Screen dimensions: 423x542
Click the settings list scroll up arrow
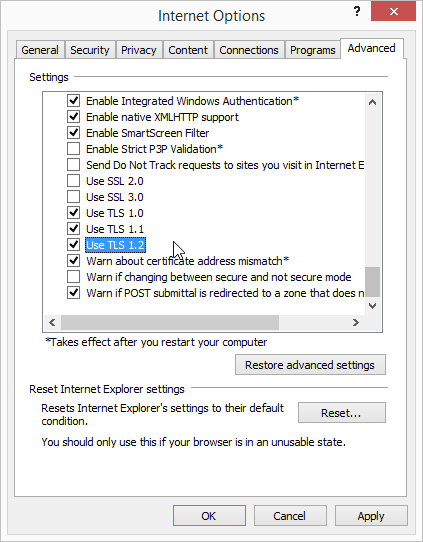(372, 102)
